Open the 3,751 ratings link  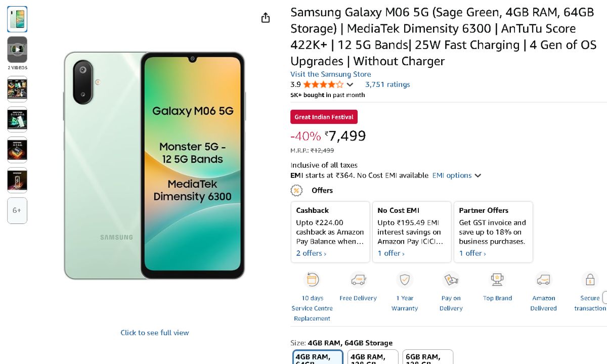pyautogui.click(x=387, y=84)
